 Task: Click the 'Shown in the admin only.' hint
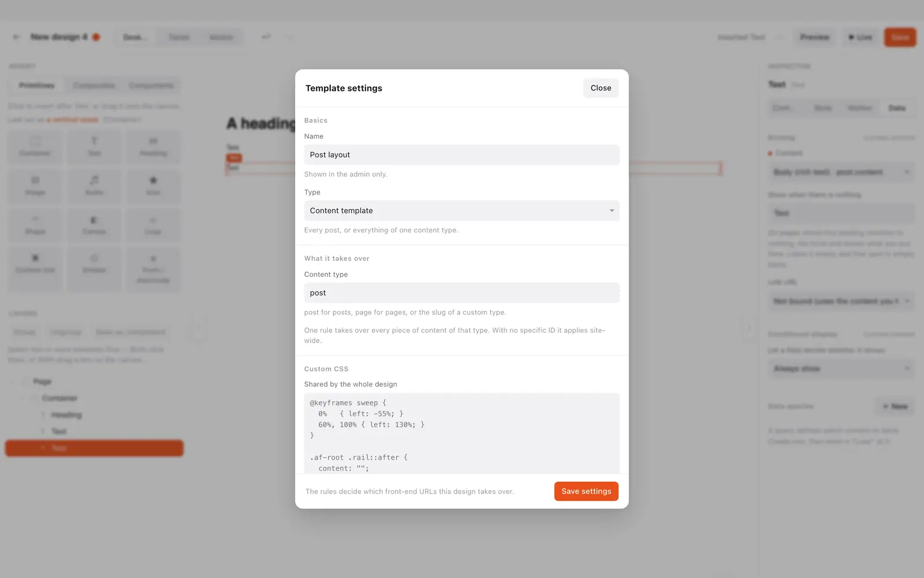tap(345, 174)
